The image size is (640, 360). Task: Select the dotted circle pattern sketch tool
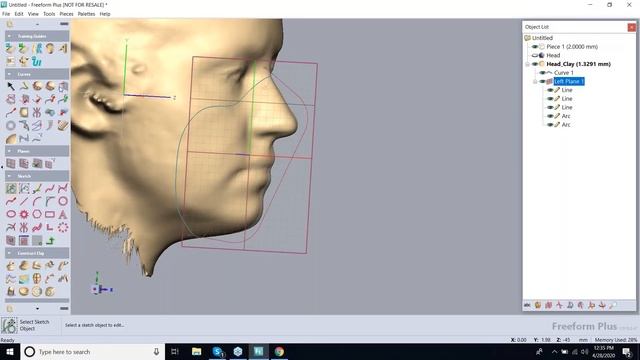pos(63,227)
